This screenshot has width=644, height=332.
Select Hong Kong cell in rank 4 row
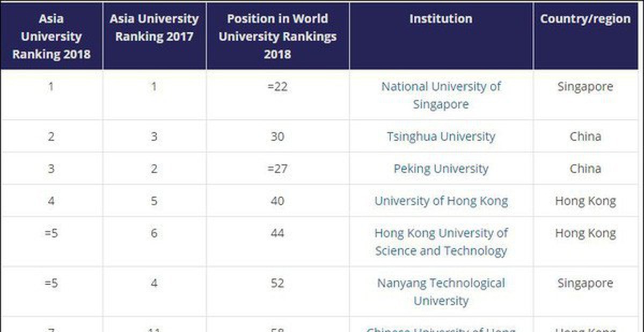point(586,201)
